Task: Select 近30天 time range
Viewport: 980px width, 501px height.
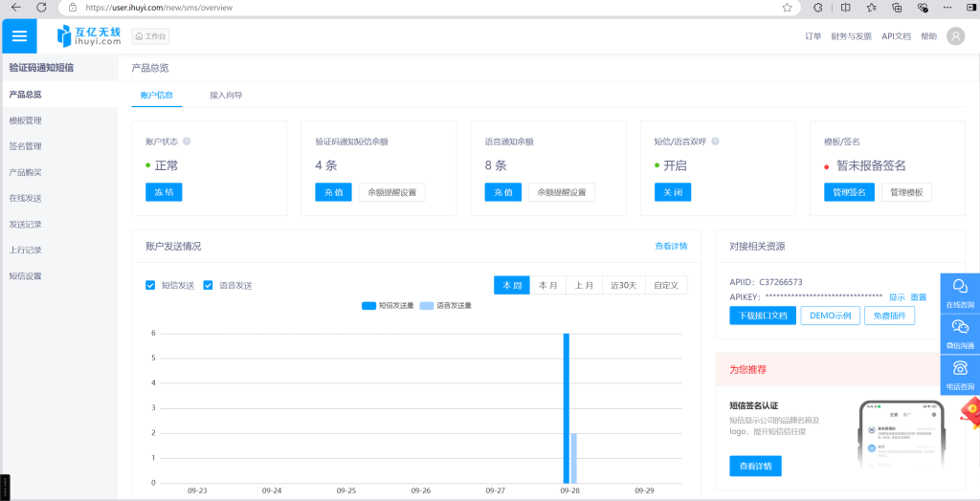Action: point(624,285)
